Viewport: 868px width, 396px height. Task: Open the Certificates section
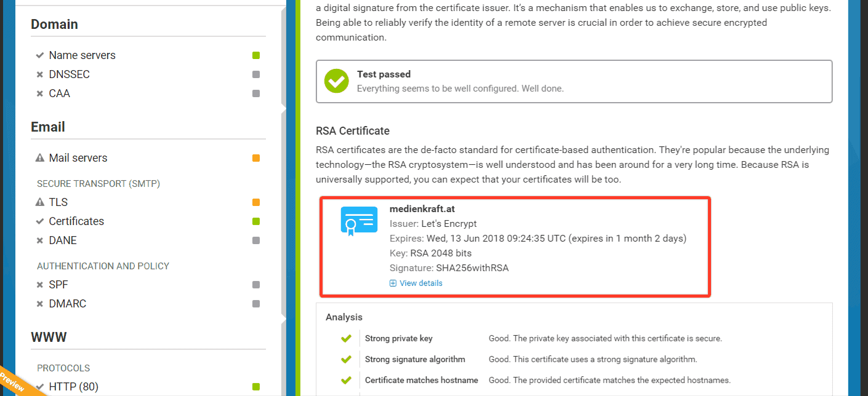coord(76,221)
